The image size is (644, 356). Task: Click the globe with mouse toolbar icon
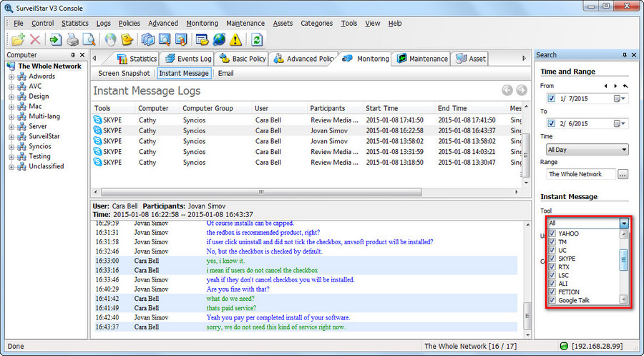tap(110, 39)
